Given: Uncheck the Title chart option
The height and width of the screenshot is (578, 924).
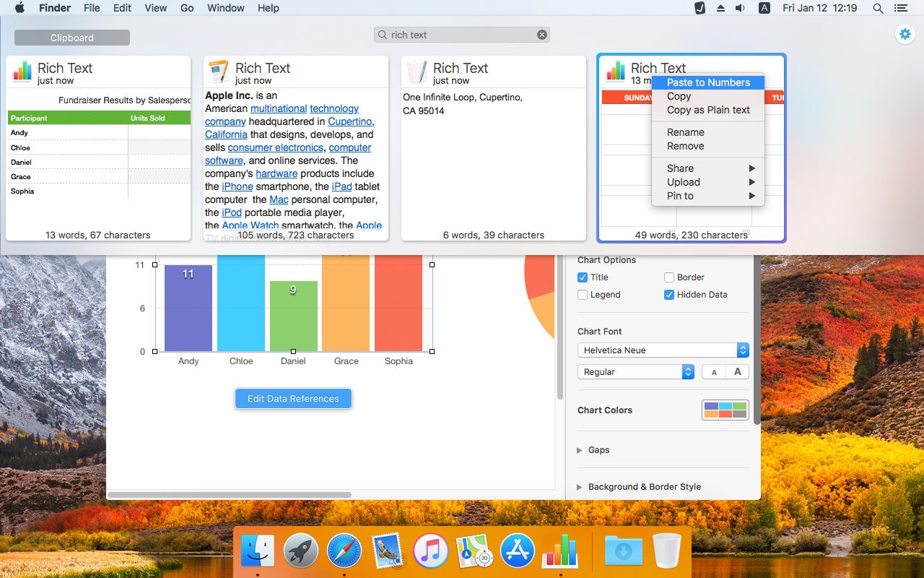Looking at the screenshot, I should click(x=583, y=277).
